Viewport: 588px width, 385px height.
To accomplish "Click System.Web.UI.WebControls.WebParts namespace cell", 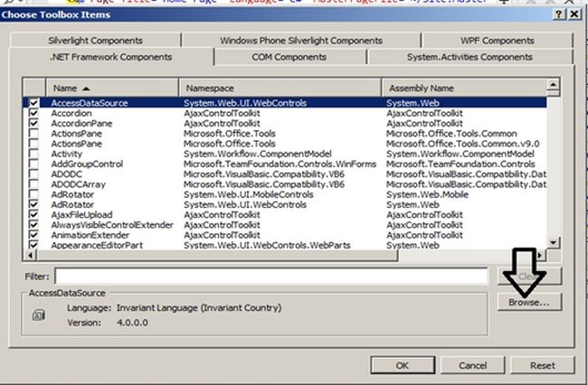I will tap(267, 245).
